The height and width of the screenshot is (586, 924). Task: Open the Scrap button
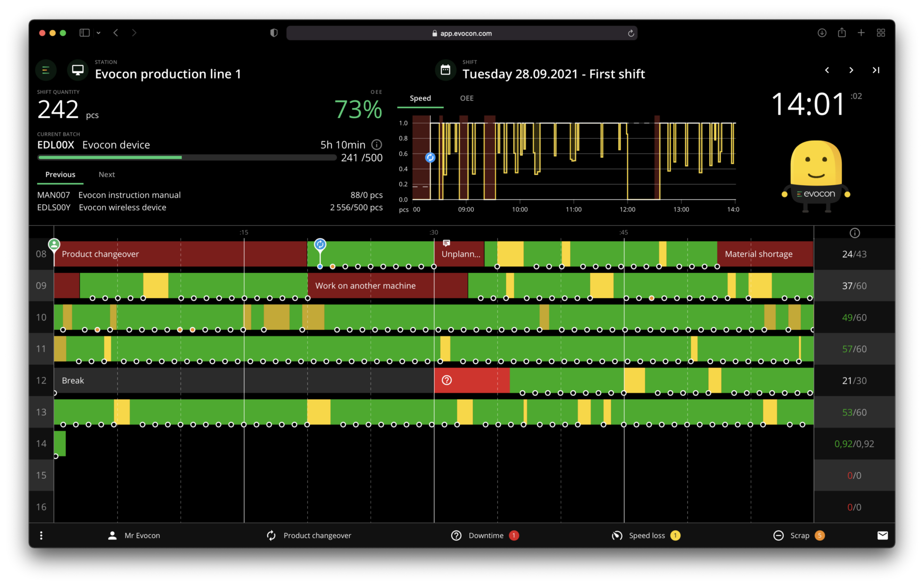click(799, 535)
